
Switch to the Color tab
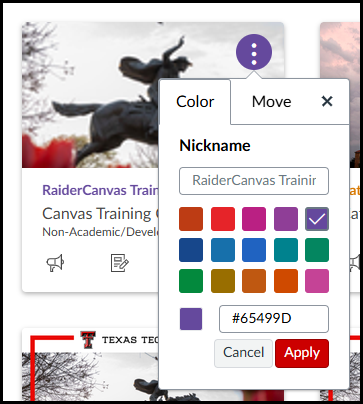pos(195,102)
